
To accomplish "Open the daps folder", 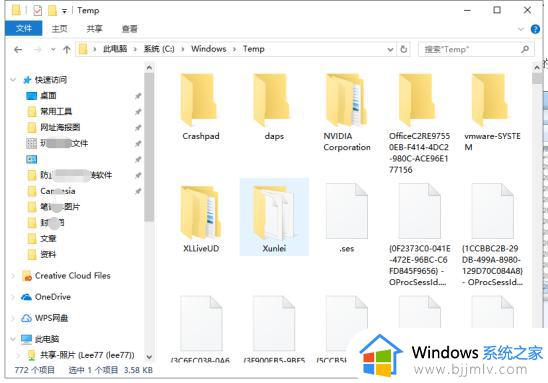I will tap(274, 107).
